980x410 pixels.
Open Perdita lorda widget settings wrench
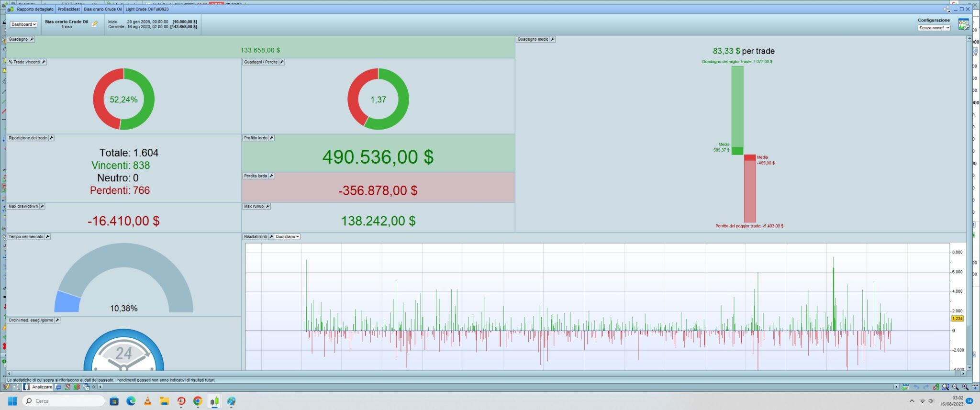pyautogui.click(x=271, y=176)
